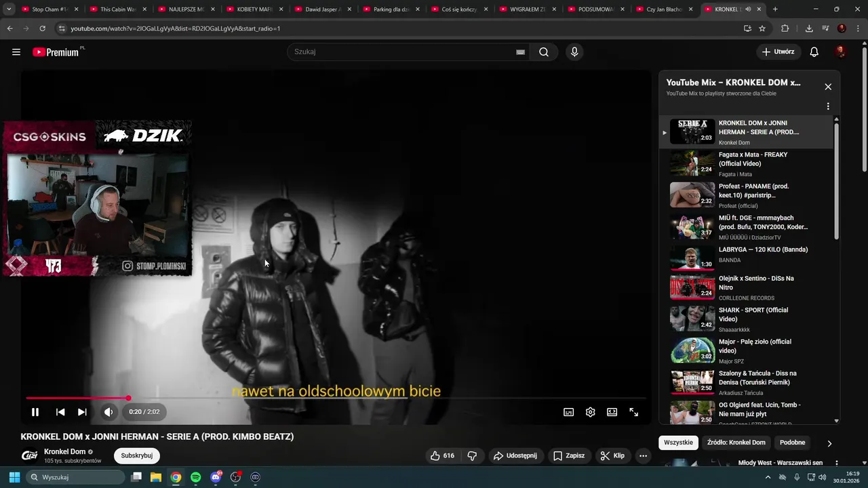This screenshot has width=868, height=488.
Task: Skip to next video in mix
Action: tap(82, 412)
